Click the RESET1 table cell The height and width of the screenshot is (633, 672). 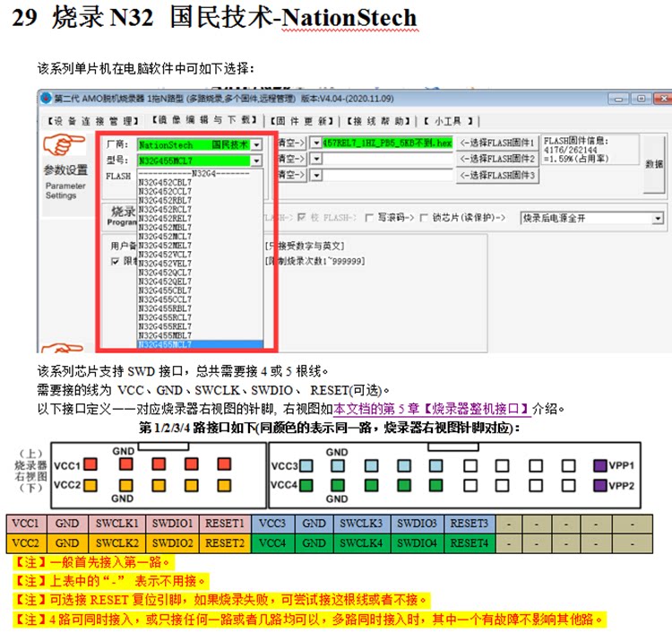225,524
